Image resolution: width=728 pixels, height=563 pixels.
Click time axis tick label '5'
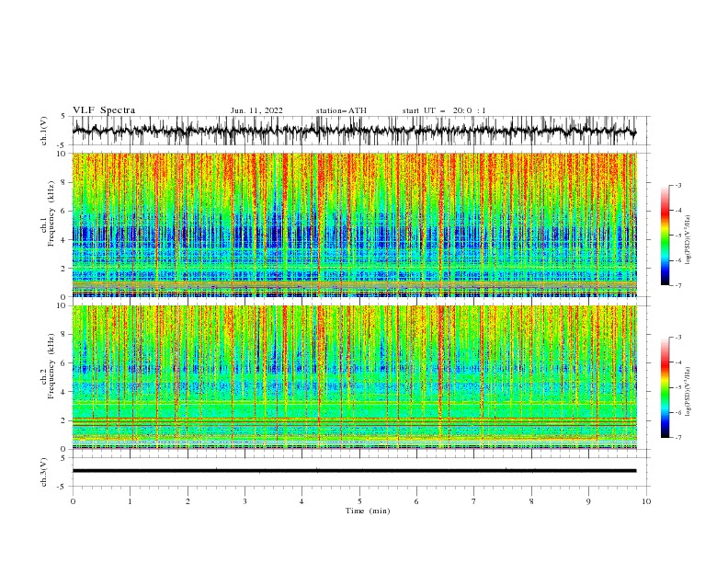coord(359,501)
